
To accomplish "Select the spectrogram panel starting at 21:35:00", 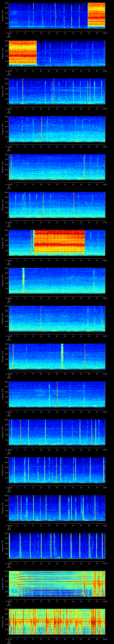I will click(57, 546).
